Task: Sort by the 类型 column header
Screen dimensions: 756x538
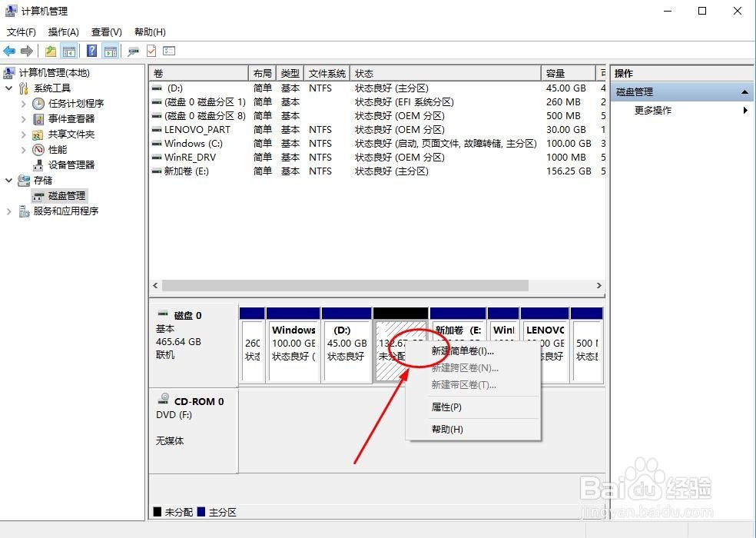Action: coord(290,73)
